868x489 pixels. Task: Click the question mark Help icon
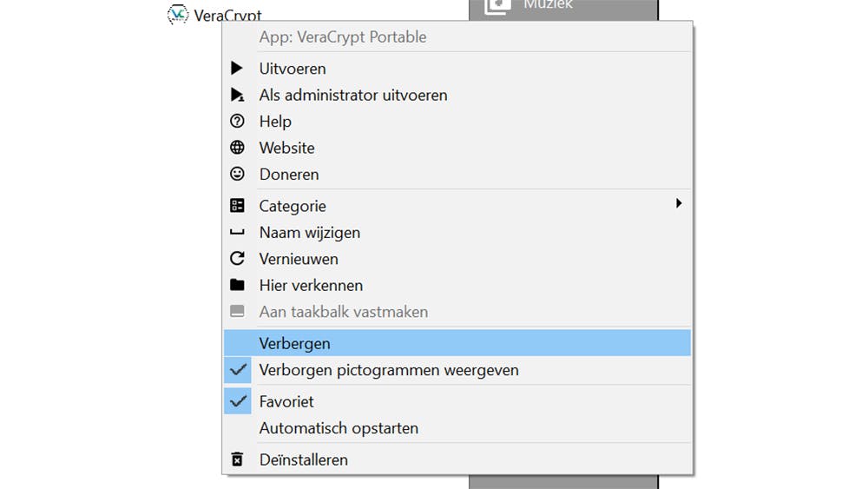237,122
